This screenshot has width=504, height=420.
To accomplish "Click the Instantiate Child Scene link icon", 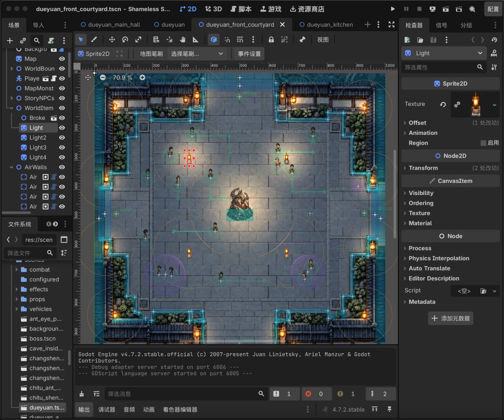I will [23, 41].
